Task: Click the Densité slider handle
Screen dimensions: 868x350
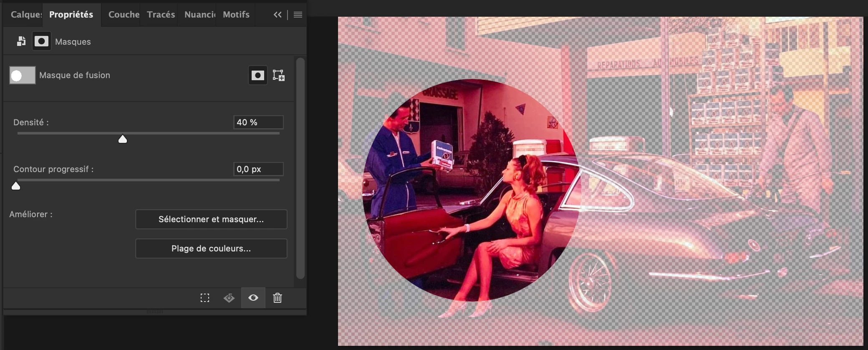Action: tap(123, 139)
